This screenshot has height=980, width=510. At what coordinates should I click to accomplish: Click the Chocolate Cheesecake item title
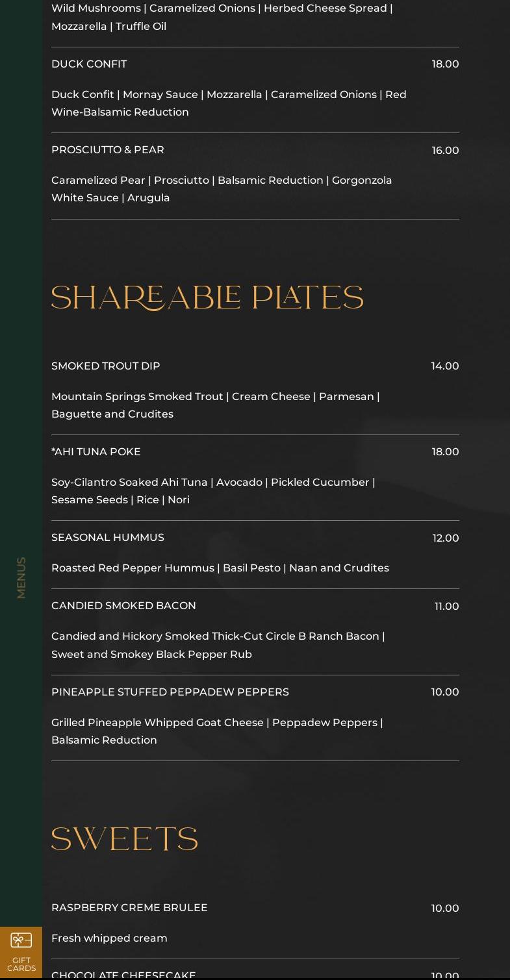(123, 975)
